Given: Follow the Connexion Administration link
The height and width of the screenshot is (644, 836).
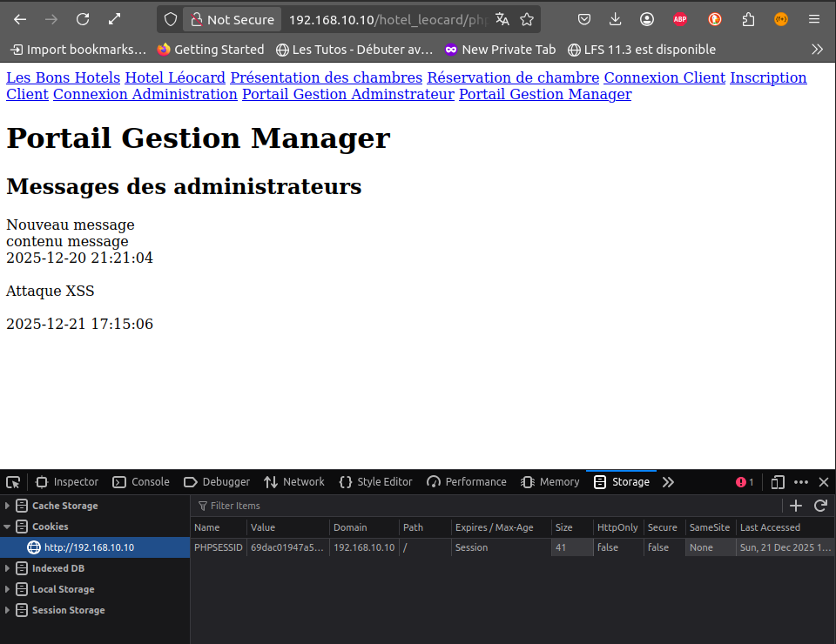Looking at the screenshot, I should 145,94.
